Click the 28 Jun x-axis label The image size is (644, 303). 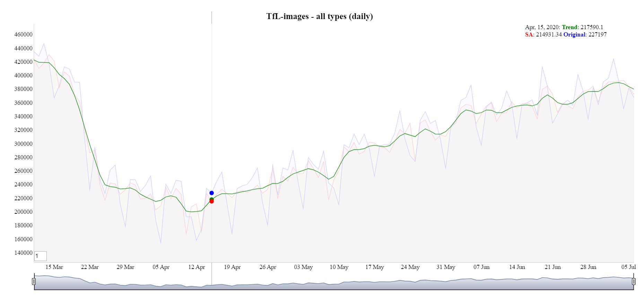click(x=588, y=267)
